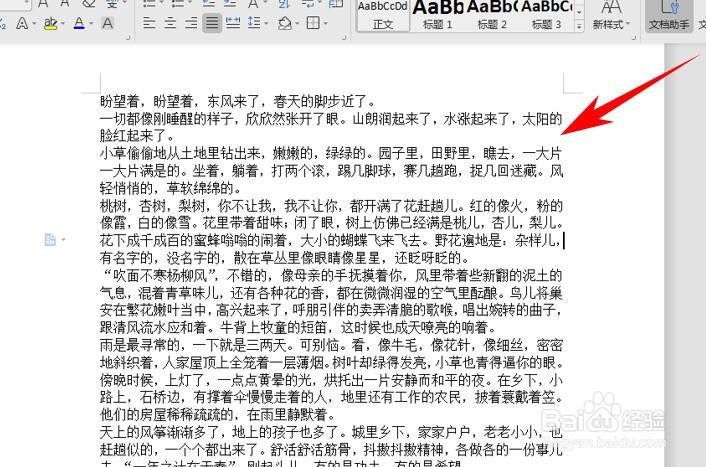Click the line starting 盼望着，盼望着
The image size is (706, 467).
[238, 101]
